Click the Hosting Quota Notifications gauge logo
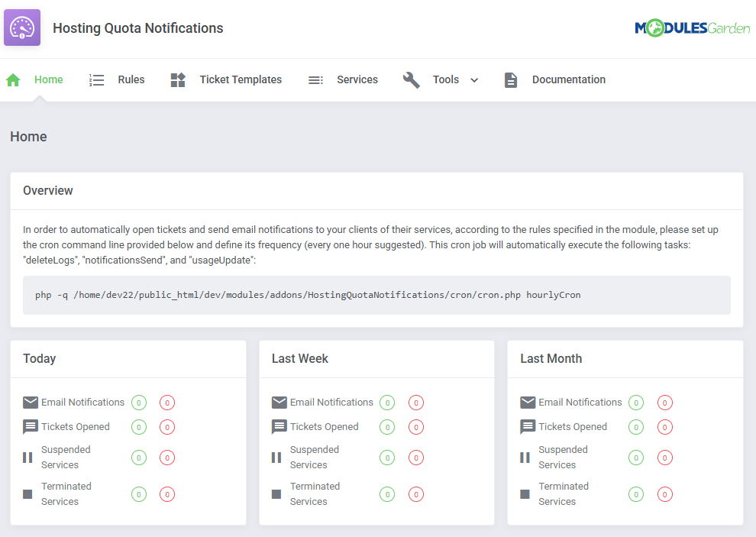Screen dimensions: 756x537 pyautogui.click(x=22, y=27)
